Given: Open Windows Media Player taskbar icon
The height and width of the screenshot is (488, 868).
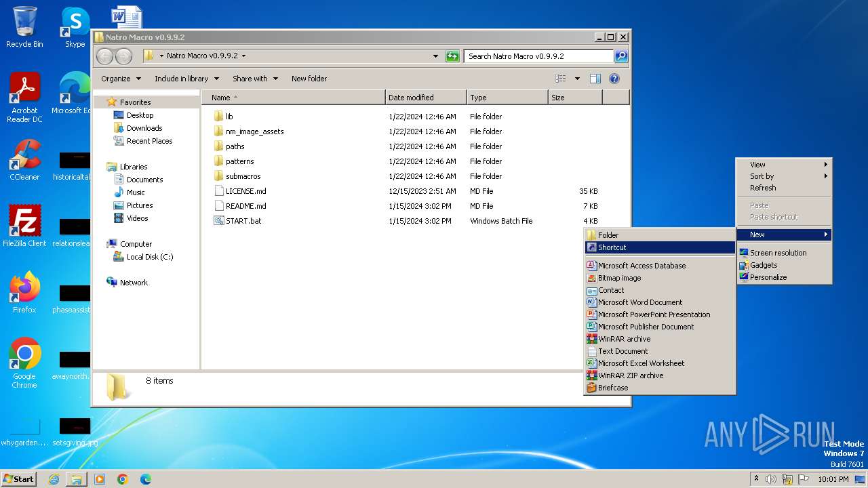Looking at the screenshot, I should point(100,479).
